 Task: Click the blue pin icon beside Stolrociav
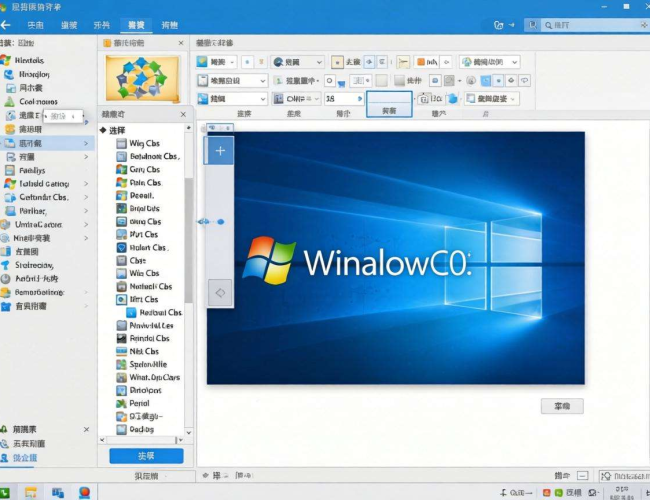click(5, 265)
